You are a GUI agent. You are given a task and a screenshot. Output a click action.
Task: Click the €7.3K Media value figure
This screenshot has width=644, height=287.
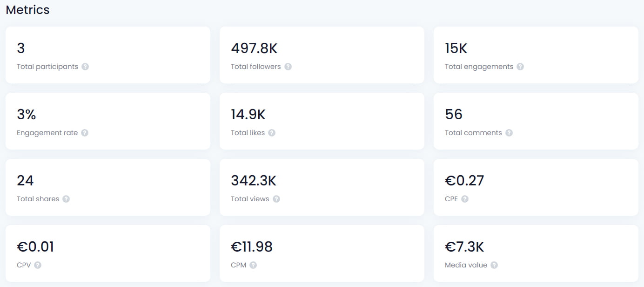[464, 246]
